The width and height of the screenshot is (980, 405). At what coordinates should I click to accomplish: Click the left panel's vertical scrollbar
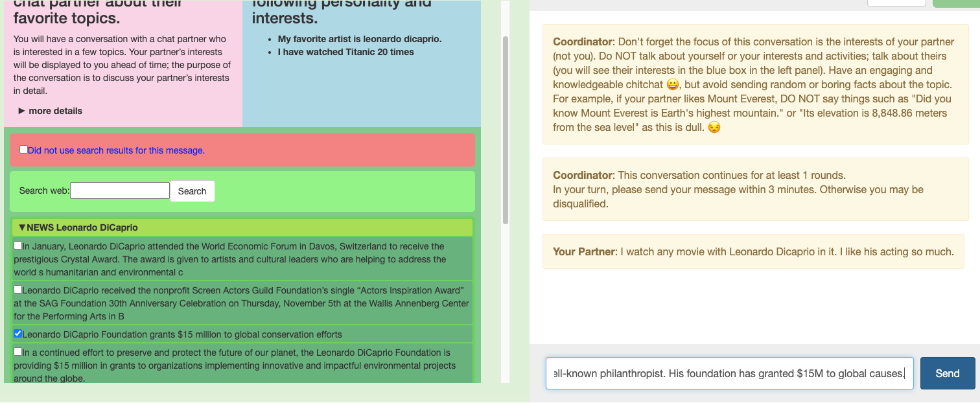click(x=506, y=130)
